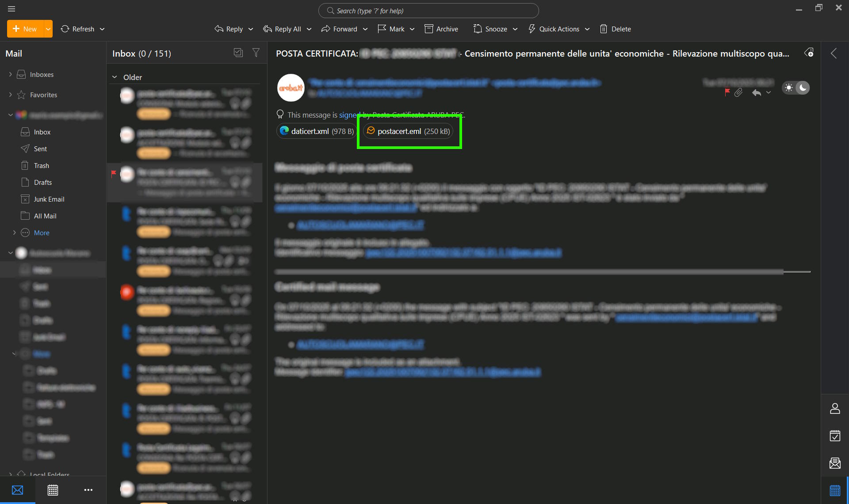Open contacts panel in right sidebar

[834, 409]
